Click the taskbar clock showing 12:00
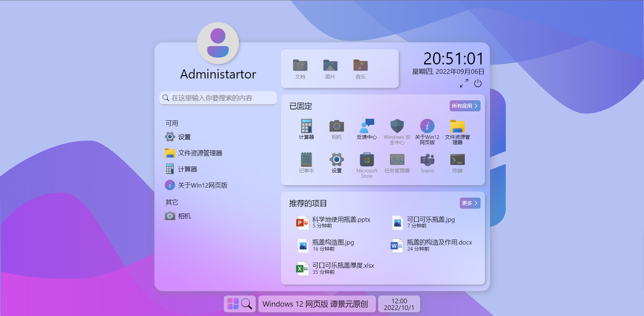This screenshot has width=644, height=316. [399, 304]
